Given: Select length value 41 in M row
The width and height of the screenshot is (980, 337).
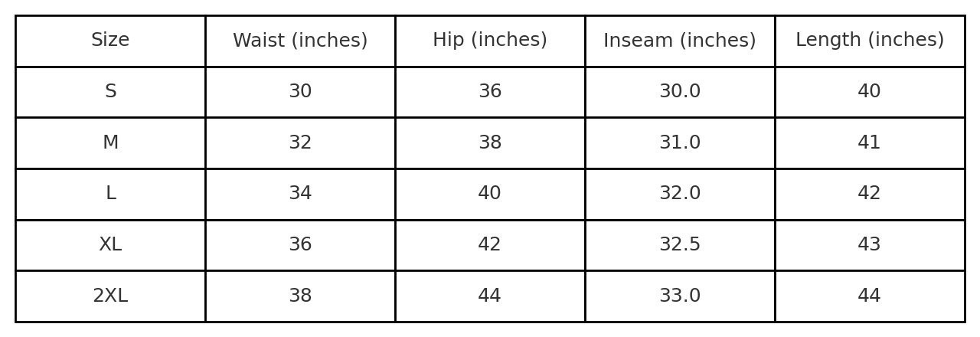Looking at the screenshot, I should point(870,143).
